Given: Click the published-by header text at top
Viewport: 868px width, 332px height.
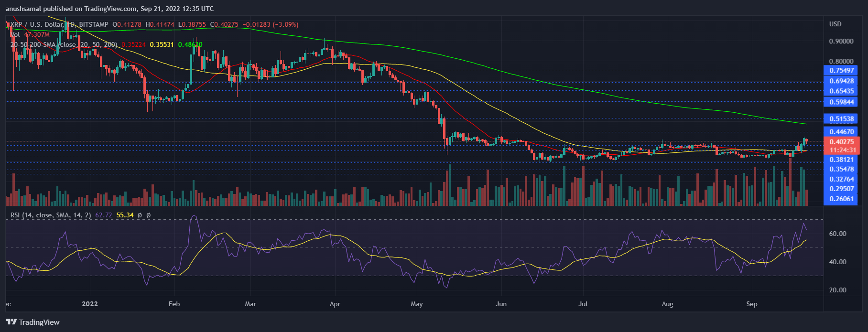Looking at the screenshot, I should click(110, 9).
